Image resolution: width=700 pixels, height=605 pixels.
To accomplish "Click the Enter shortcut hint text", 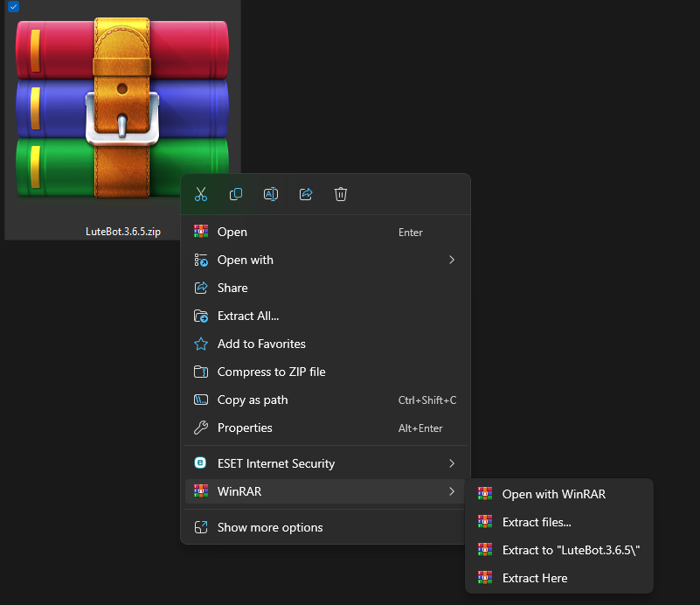I will click(x=410, y=233).
